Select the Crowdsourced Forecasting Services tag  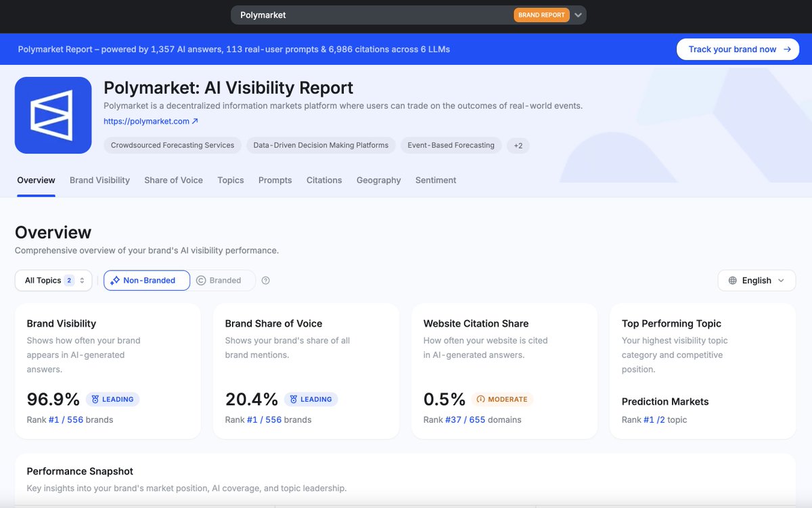(x=173, y=145)
